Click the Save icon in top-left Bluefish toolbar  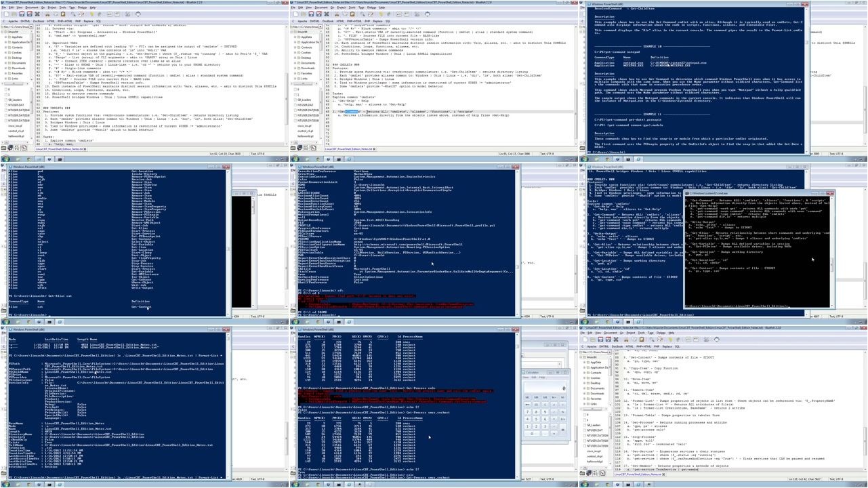(21, 14)
